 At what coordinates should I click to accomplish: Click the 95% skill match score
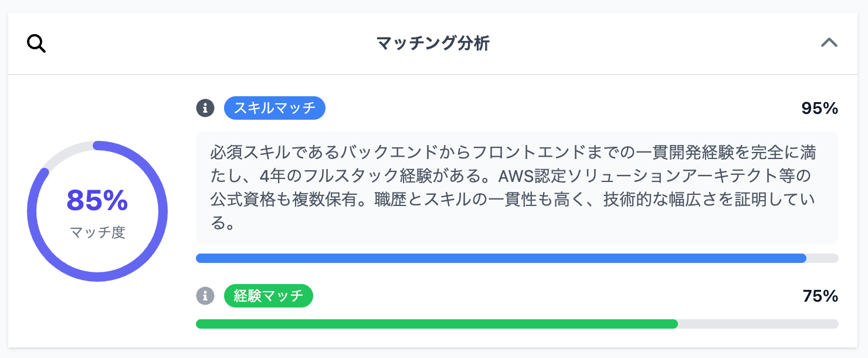point(819,109)
